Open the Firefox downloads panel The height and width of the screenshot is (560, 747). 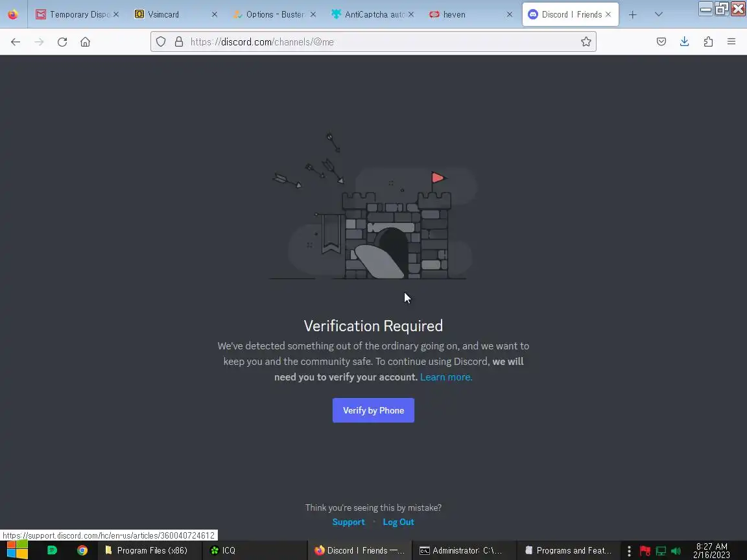tap(685, 42)
